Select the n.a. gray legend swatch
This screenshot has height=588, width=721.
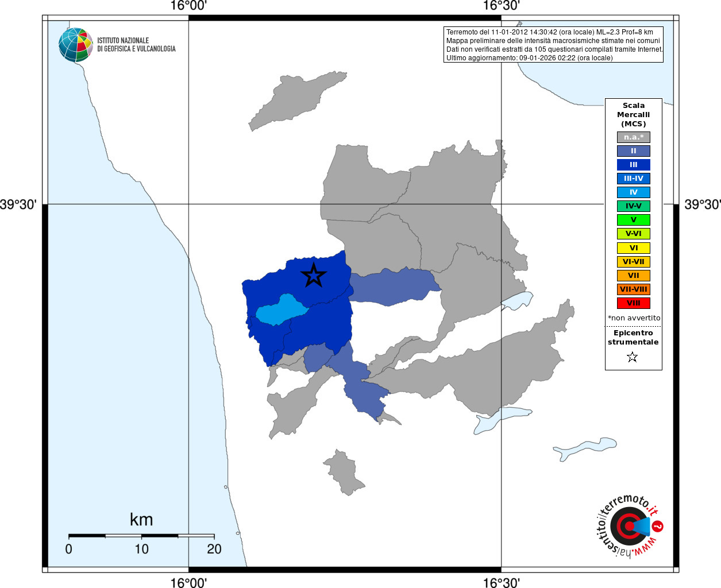point(634,137)
